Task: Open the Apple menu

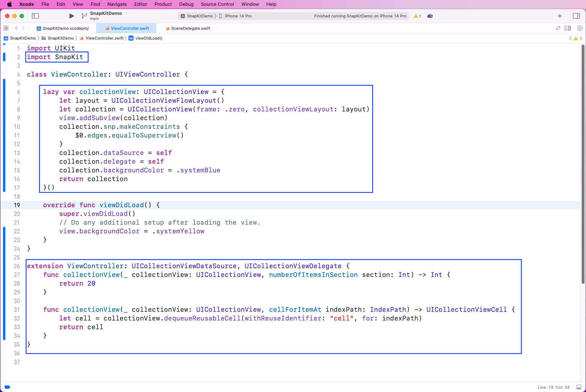Action: click(9, 4)
